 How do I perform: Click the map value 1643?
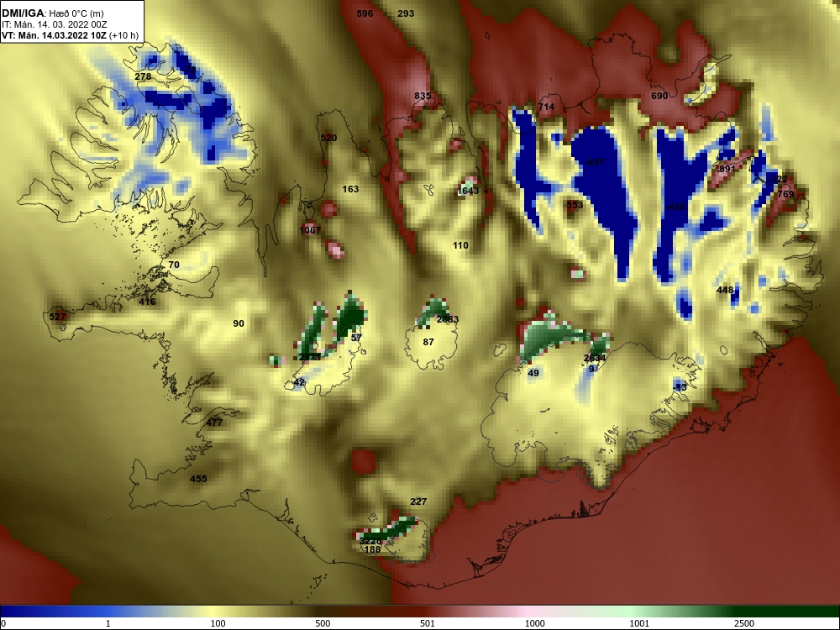(x=468, y=191)
